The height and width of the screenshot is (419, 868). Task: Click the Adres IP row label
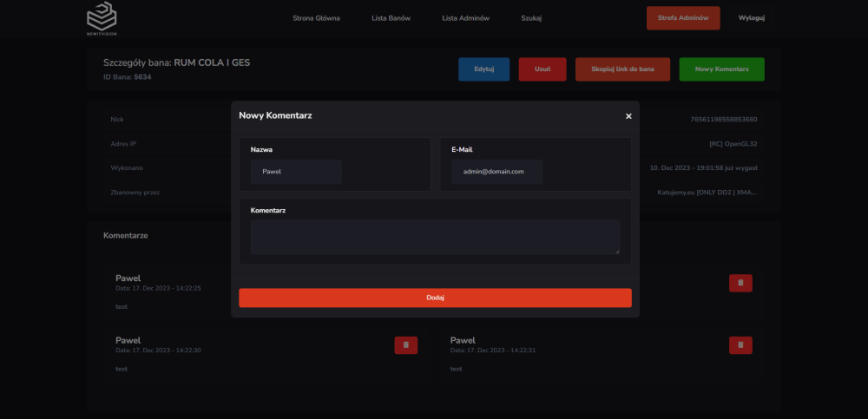pyautogui.click(x=123, y=144)
